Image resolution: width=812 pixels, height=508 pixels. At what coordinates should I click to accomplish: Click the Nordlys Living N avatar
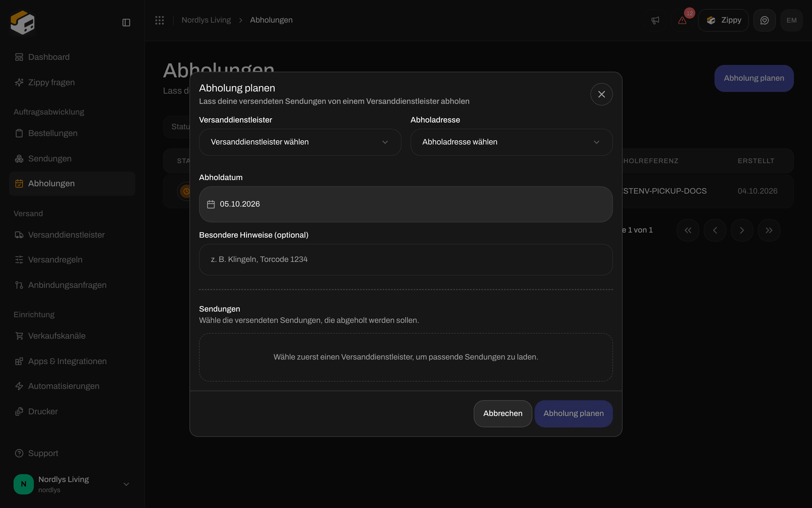pyautogui.click(x=23, y=484)
